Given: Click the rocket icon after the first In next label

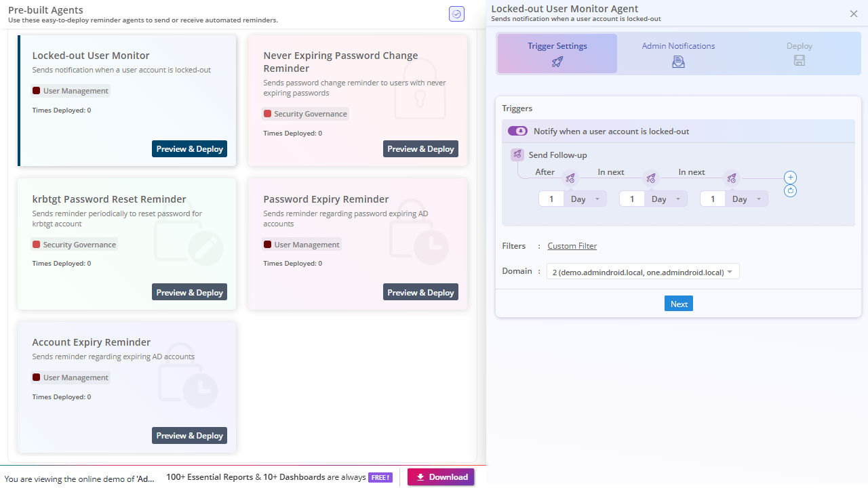Looking at the screenshot, I should point(651,178).
